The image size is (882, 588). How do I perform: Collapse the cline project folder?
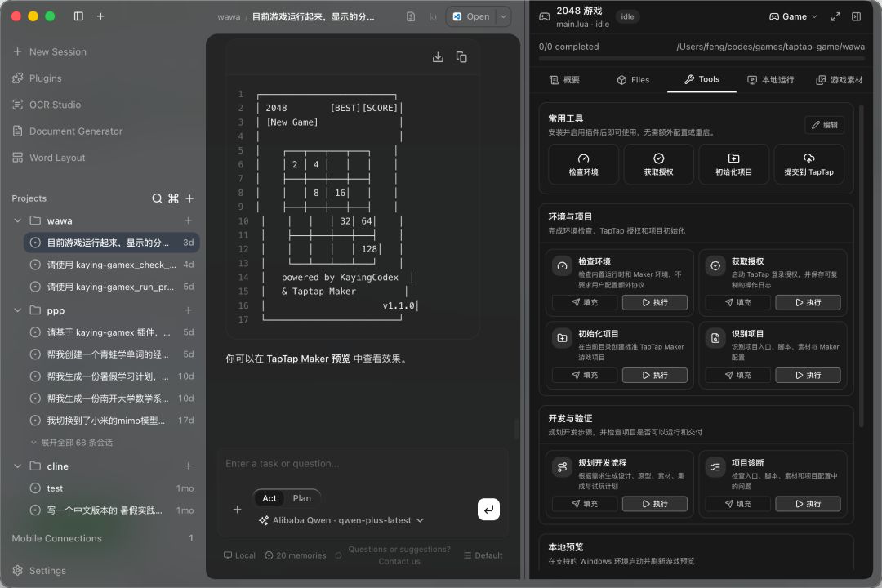tap(17, 465)
